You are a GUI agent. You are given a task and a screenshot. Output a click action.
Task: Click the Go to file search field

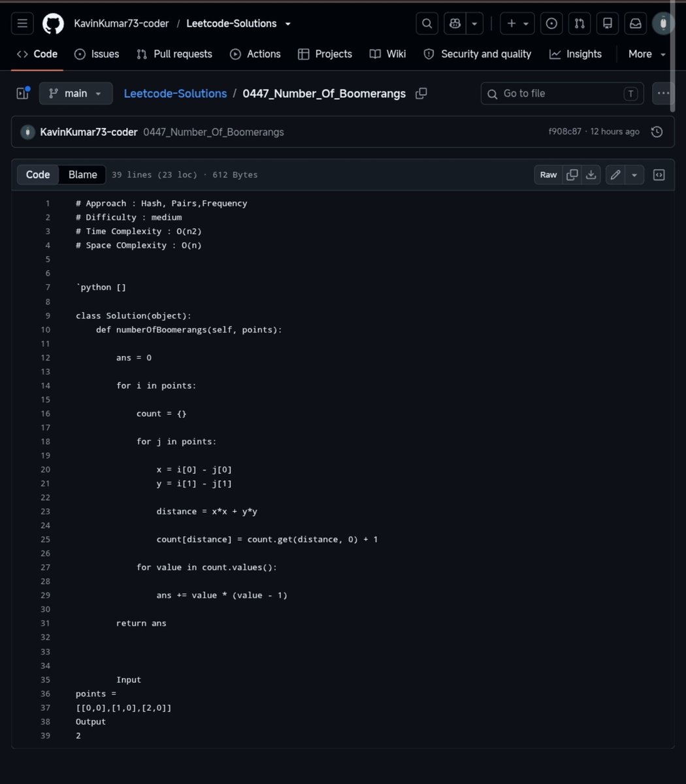click(562, 93)
